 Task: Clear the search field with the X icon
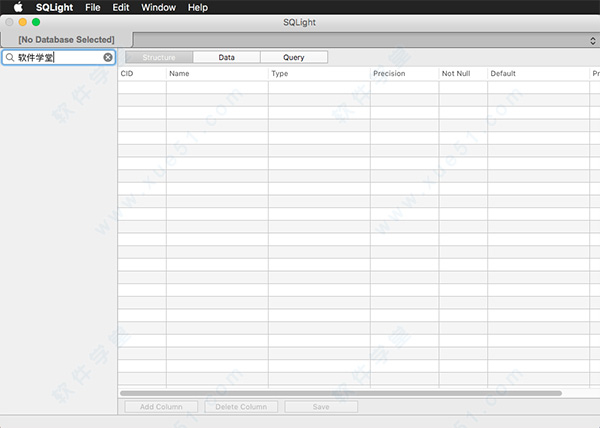(x=108, y=57)
